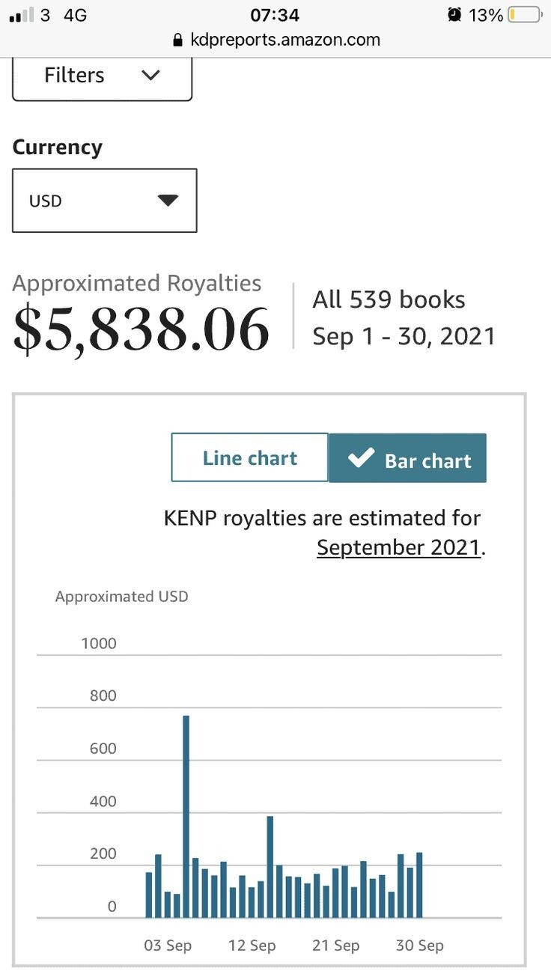Click the 12 Sep axis label
This screenshot has height=980, width=551.
pos(252,946)
